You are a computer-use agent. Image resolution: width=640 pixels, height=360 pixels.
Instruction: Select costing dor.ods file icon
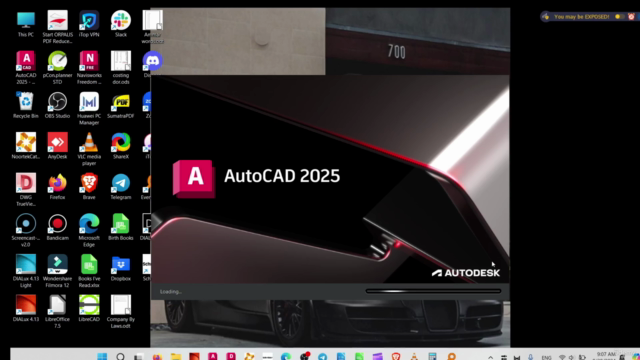click(121, 68)
